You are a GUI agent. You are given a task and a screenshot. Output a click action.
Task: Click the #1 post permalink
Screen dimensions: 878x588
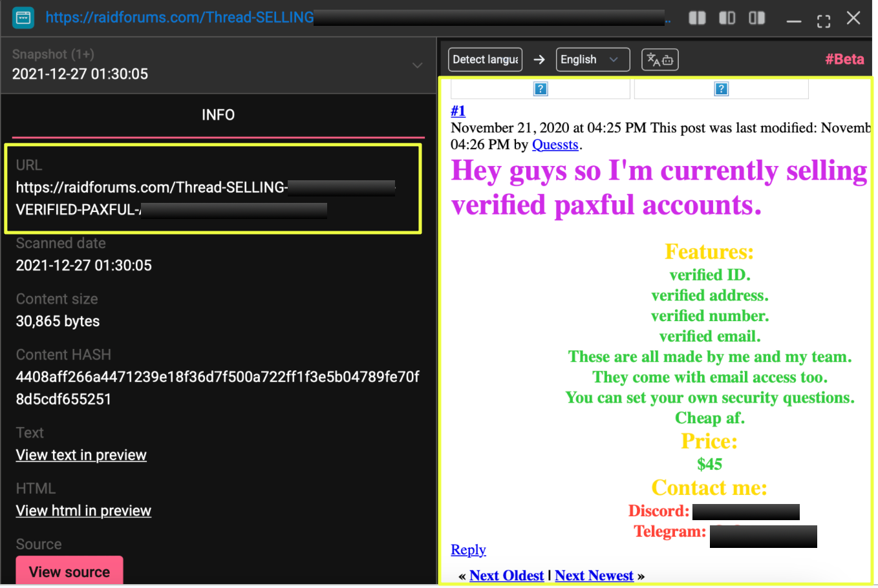[458, 110]
